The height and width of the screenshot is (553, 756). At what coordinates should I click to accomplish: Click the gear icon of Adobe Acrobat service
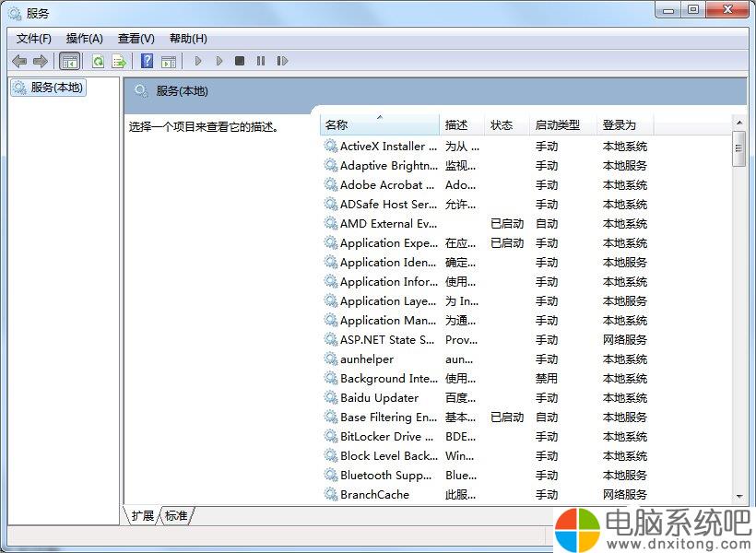331,184
